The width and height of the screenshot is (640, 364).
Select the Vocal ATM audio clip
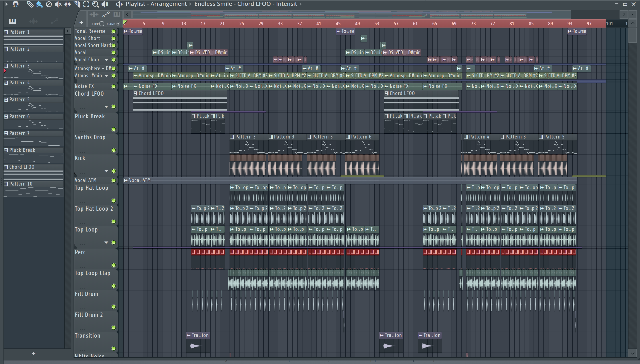(350, 180)
